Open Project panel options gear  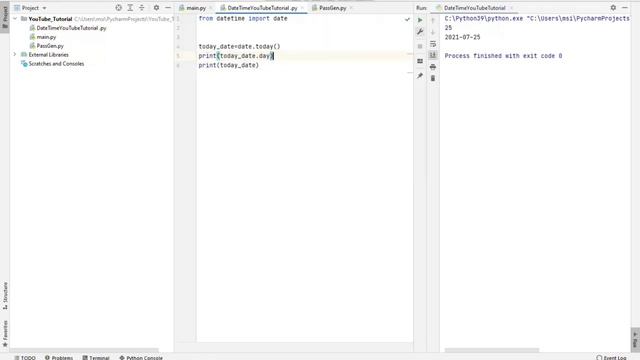156,8
